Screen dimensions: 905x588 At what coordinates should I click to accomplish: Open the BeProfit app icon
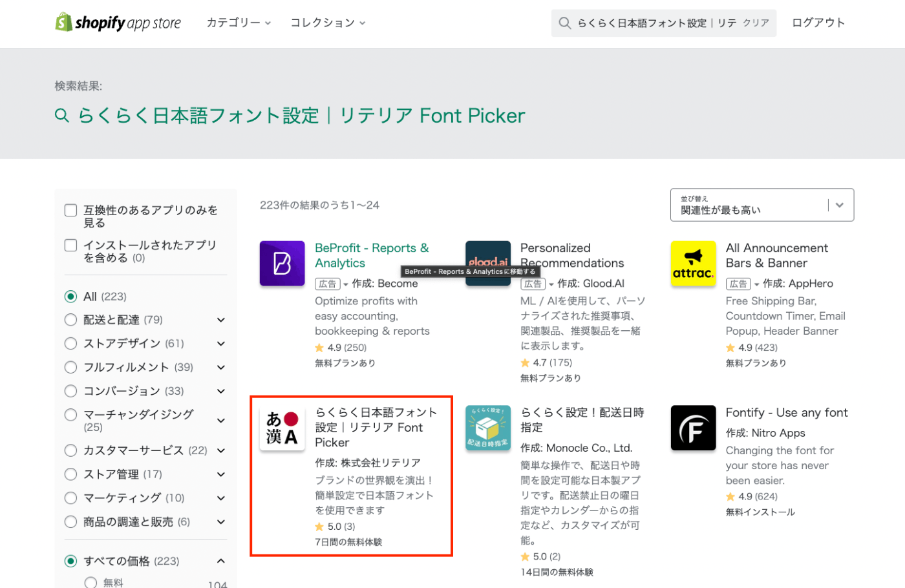(x=282, y=263)
